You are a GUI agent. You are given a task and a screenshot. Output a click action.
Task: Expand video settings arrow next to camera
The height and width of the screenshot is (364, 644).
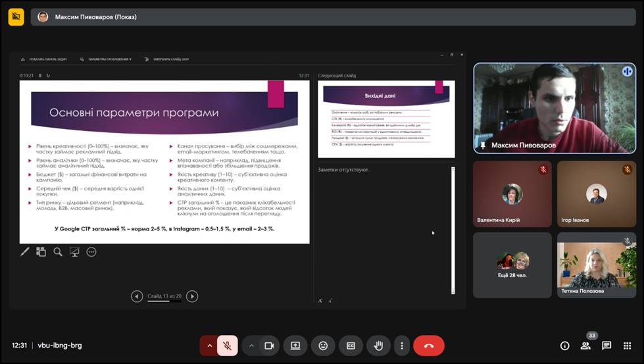pyautogui.click(x=251, y=346)
